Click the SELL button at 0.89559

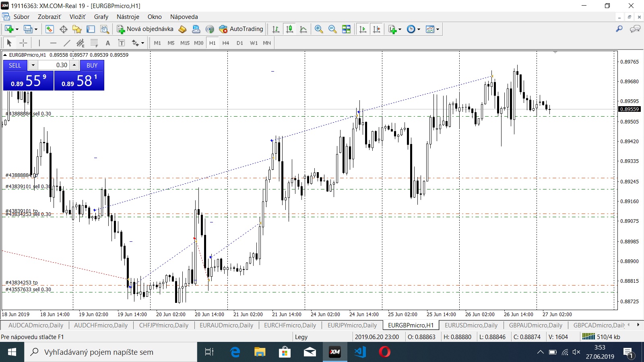[29, 81]
